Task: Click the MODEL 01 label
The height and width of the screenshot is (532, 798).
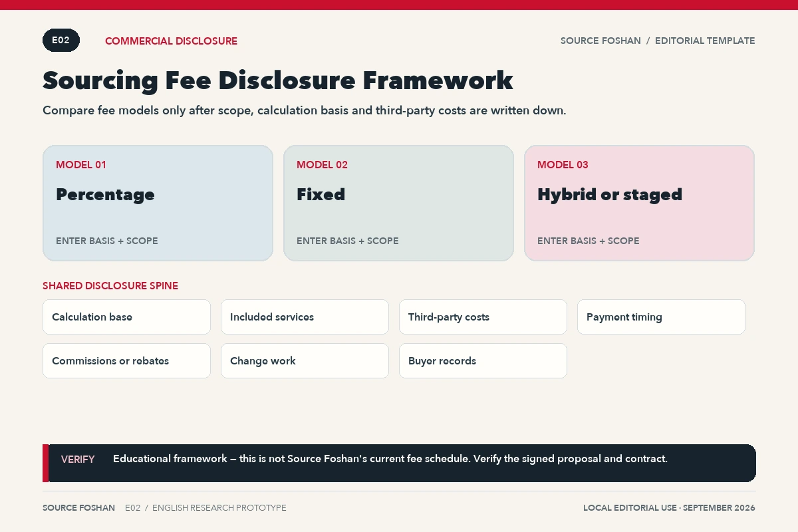Action: click(81, 165)
